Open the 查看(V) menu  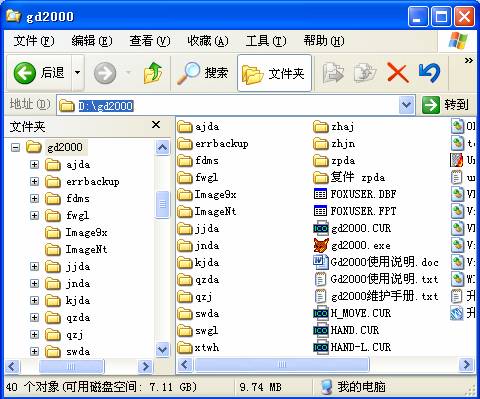(x=150, y=41)
